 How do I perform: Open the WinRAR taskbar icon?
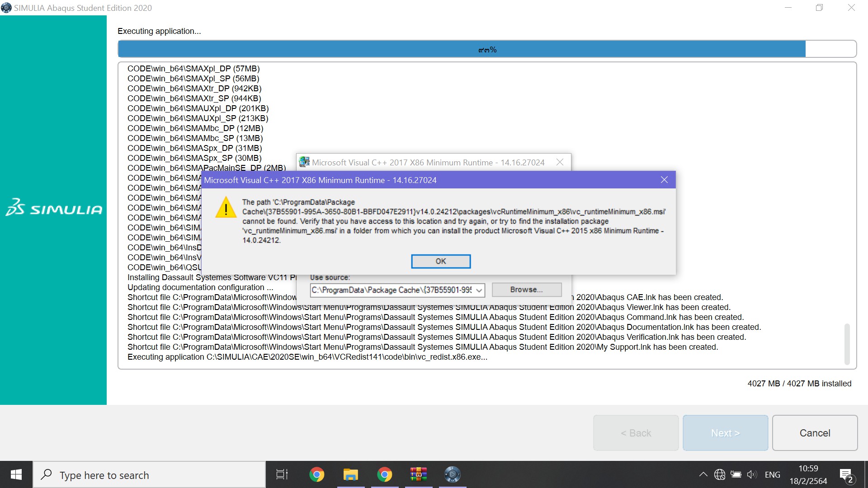coord(418,474)
